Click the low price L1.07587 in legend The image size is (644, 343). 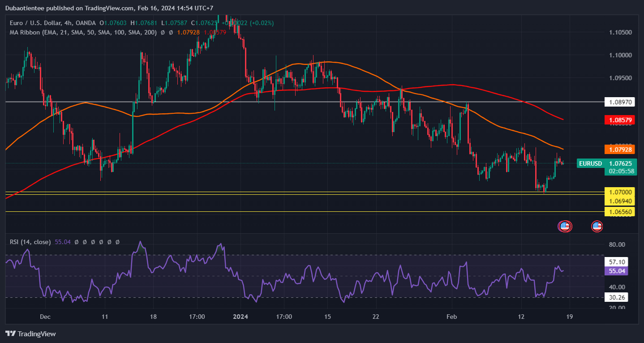click(174, 23)
